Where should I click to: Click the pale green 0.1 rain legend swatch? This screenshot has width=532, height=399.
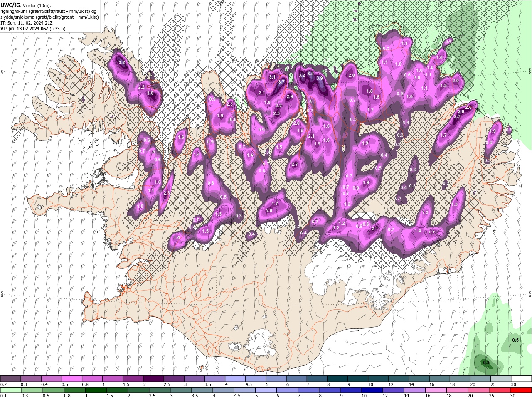point(10,390)
